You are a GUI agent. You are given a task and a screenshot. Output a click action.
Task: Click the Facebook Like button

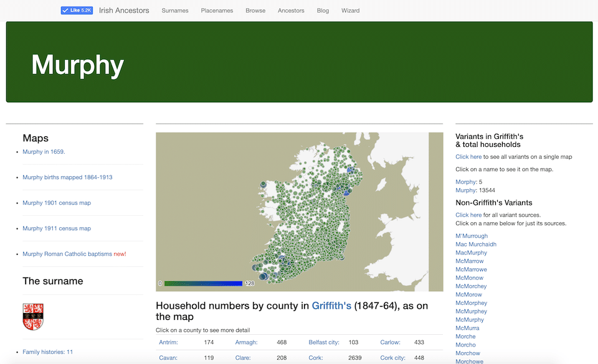(x=77, y=11)
